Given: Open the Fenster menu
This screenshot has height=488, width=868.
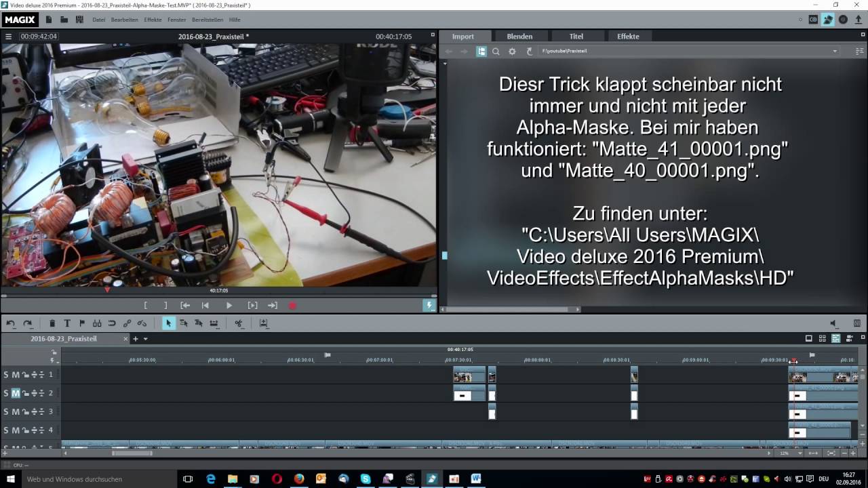Looking at the screenshot, I should click(x=177, y=20).
